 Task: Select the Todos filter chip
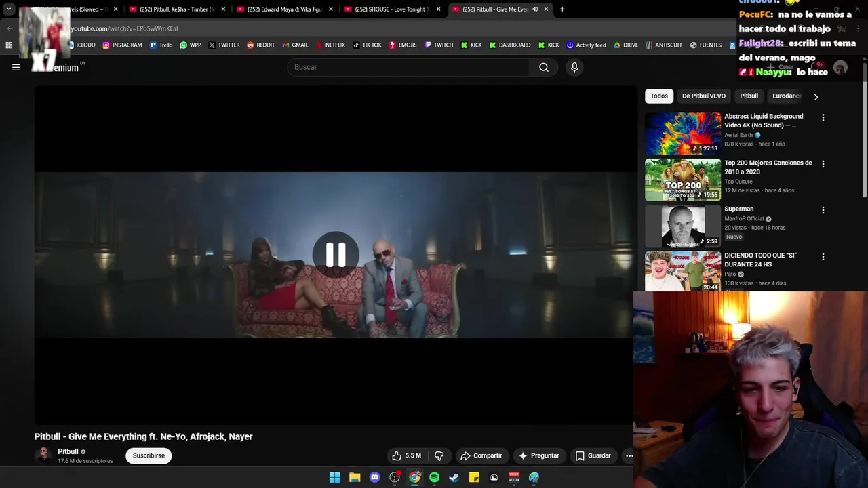click(659, 96)
